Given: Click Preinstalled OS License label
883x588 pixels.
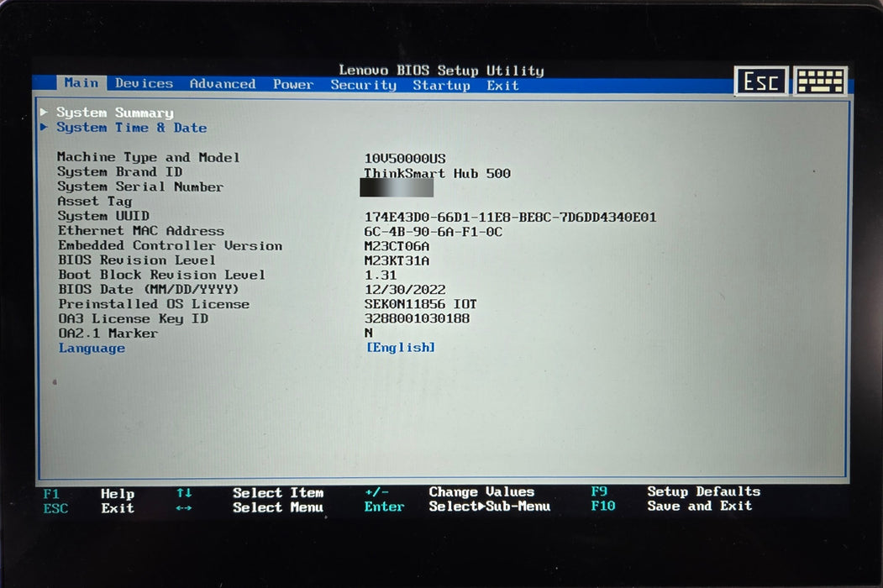Looking at the screenshot, I should coord(154,304).
